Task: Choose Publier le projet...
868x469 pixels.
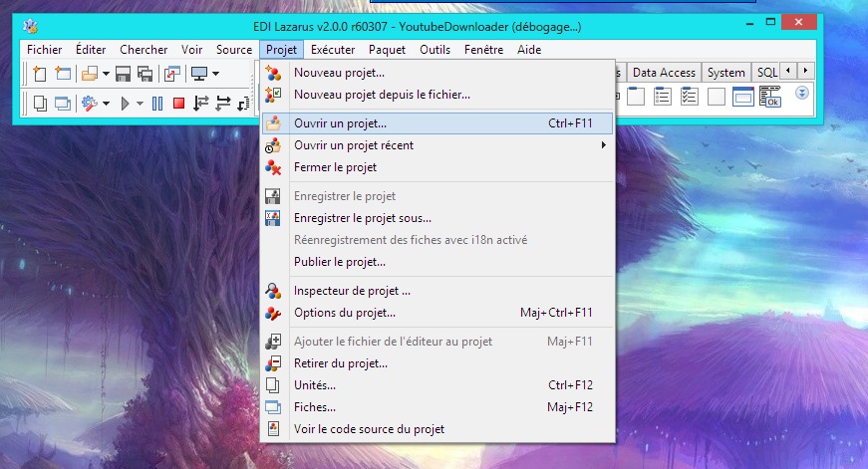Action: [437, 262]
